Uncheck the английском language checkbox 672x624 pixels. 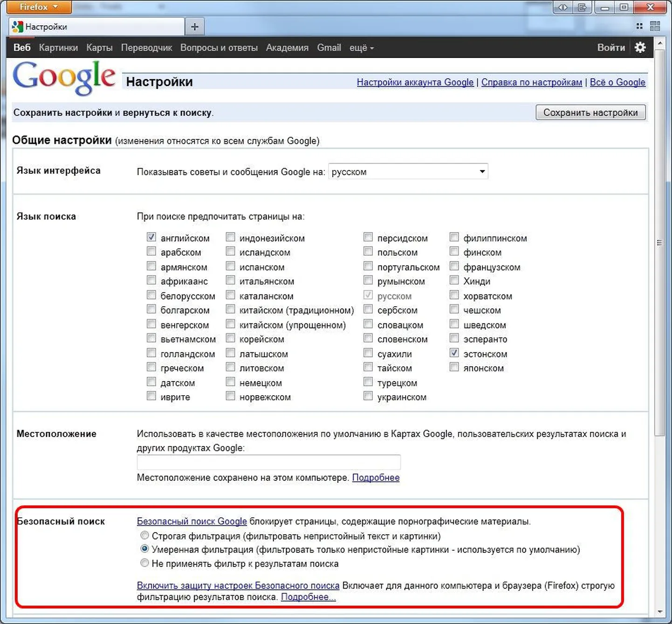tap(151, 237)
